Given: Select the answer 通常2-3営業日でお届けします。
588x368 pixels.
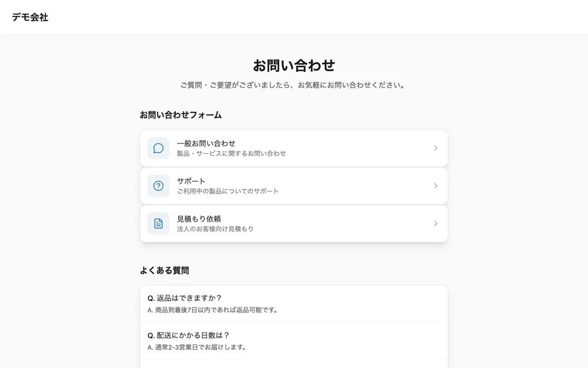Looking at the screenshot, I should click(197, 347).
